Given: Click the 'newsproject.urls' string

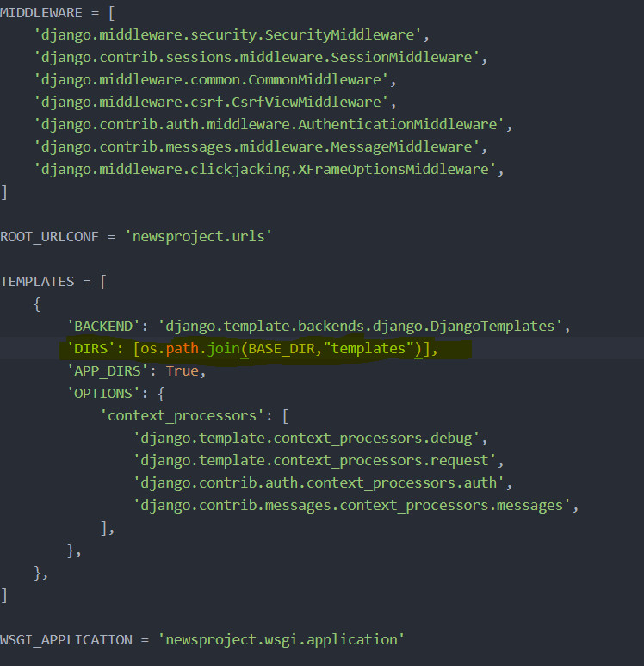Looking at the screenshot, I should [x=199, y=237].
